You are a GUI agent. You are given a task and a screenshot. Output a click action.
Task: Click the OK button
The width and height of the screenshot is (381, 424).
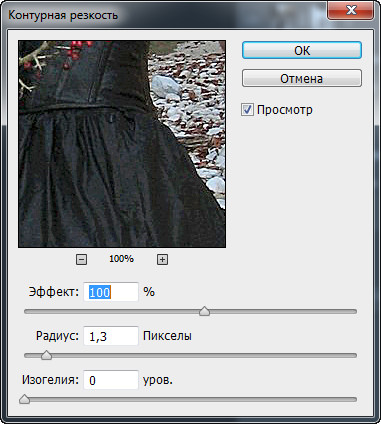pyautogui.click(x=302, y=50)
